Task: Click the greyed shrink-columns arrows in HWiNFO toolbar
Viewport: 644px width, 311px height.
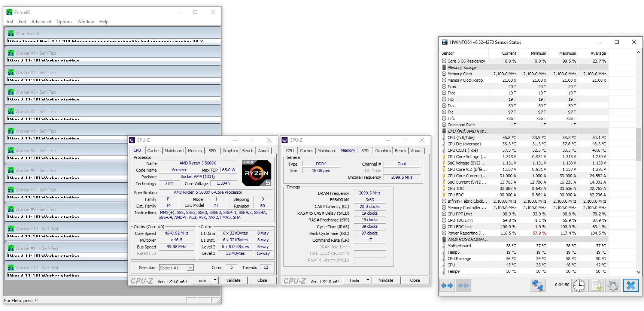Action: point(463,286)
